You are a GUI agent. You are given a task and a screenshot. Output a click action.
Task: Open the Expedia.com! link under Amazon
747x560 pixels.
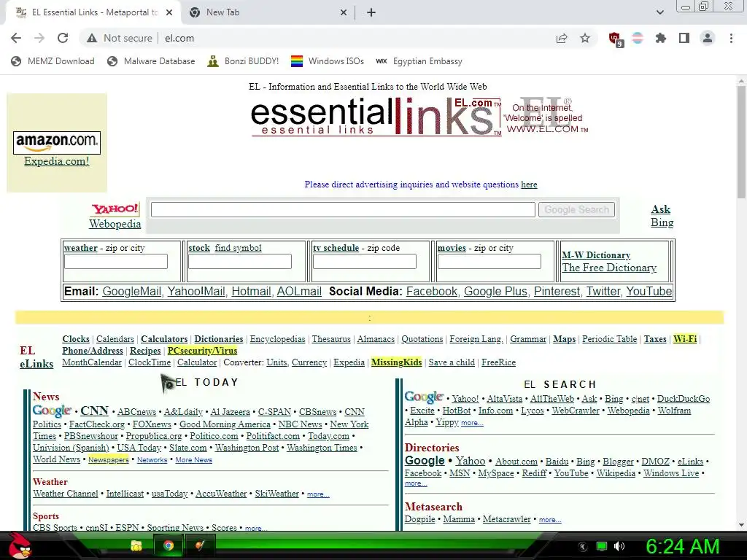57,161
